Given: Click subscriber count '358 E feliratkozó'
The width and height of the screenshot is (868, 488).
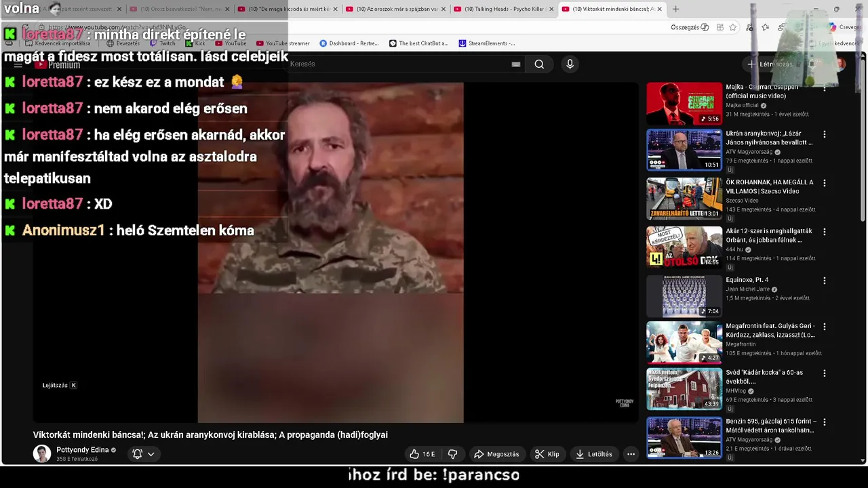Looking at the screenshot, I should coord(77,460).
